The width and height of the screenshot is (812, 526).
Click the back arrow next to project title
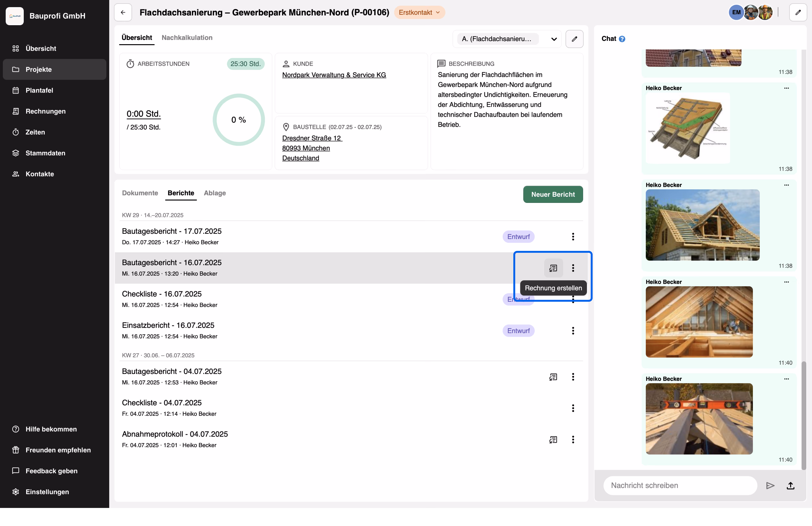pyautogui.click(x=123, y=13)
